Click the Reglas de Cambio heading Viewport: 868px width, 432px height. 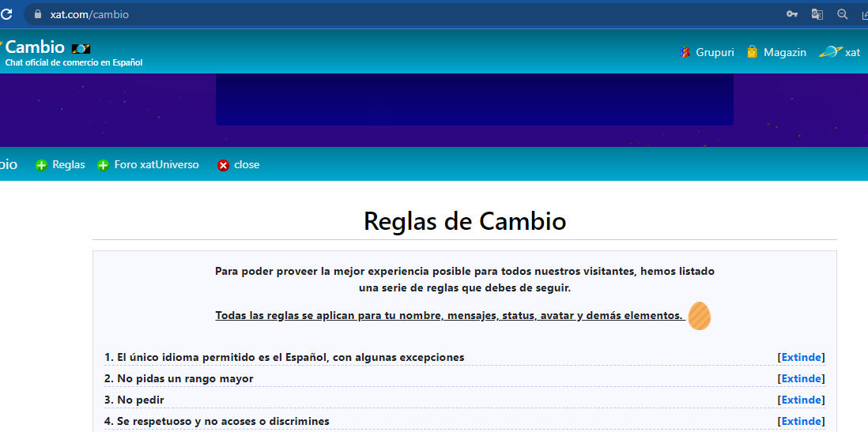point(465,221)
